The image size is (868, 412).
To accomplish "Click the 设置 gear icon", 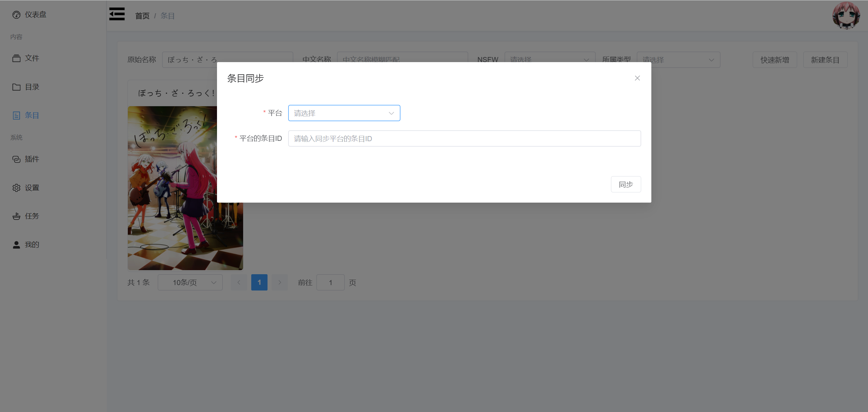I will pyautogui.click(x=16, y=188).
